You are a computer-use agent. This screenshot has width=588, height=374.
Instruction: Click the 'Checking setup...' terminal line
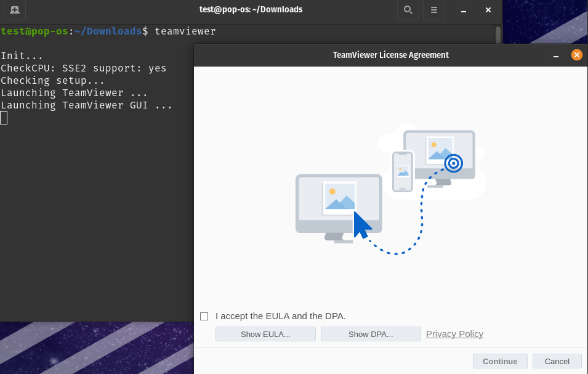tap(52, 81)
